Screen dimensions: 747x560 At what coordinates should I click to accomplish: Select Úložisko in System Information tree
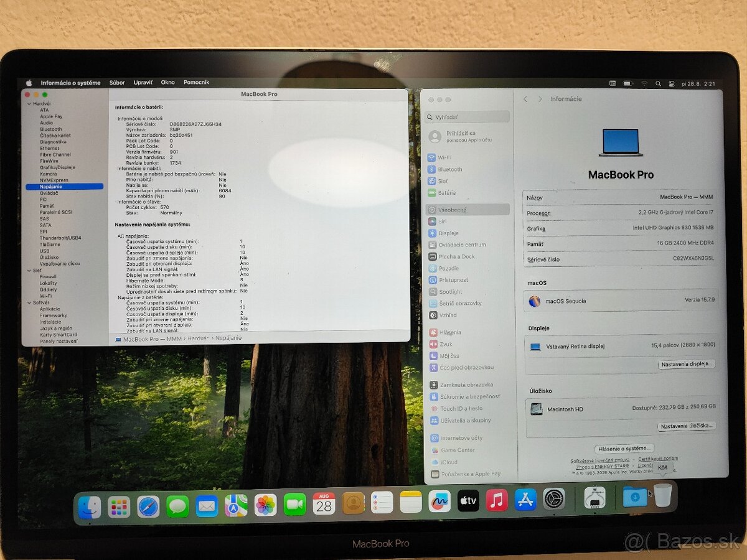(x=49, y=257)
